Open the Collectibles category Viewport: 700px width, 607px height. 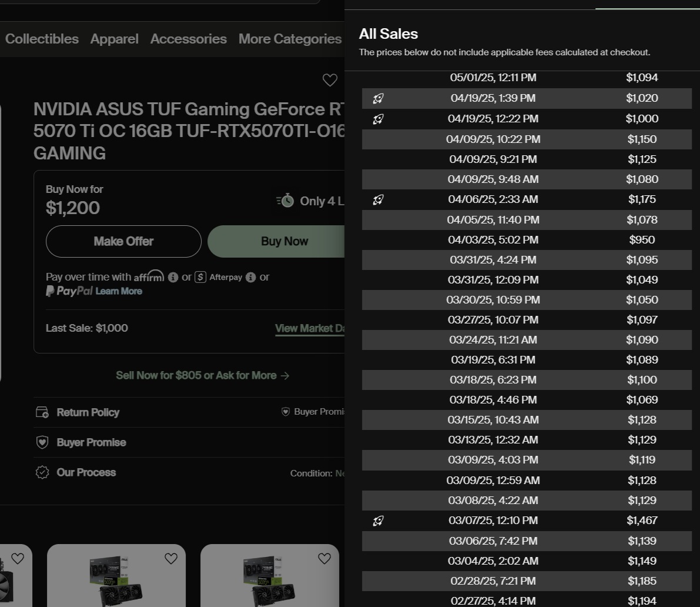pos(42,39)
